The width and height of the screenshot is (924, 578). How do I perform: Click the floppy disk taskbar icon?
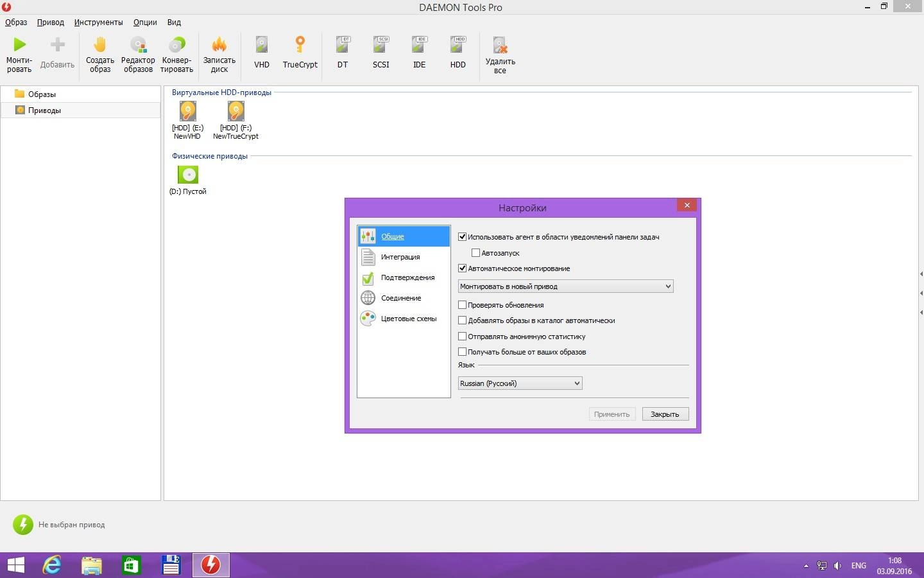[171, 565]
